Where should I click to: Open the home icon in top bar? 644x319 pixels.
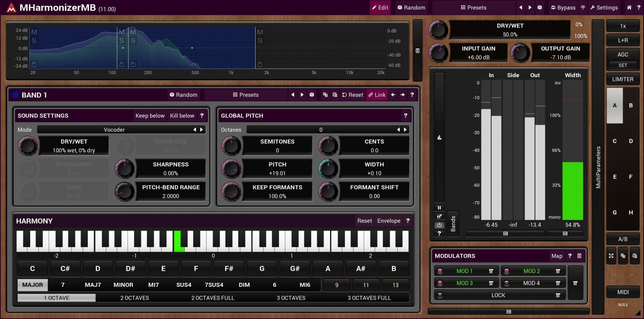pyautogui.click(x=629, y=7)
